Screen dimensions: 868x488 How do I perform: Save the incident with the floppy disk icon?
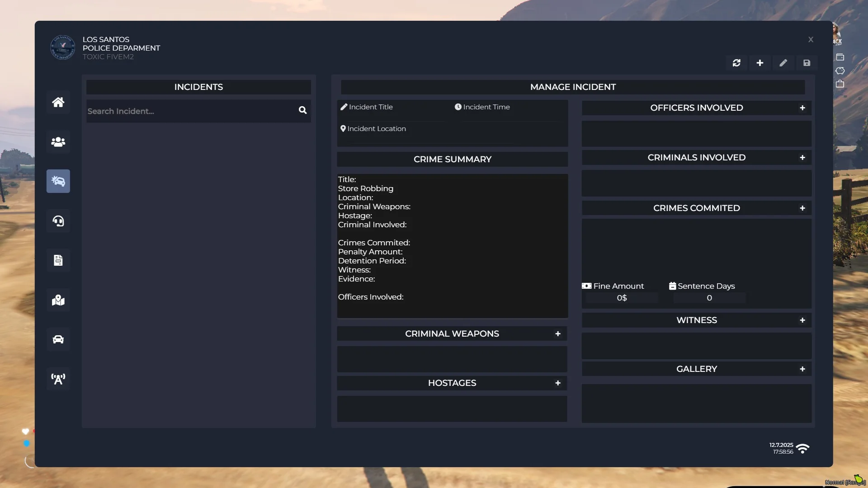(807, 63)
